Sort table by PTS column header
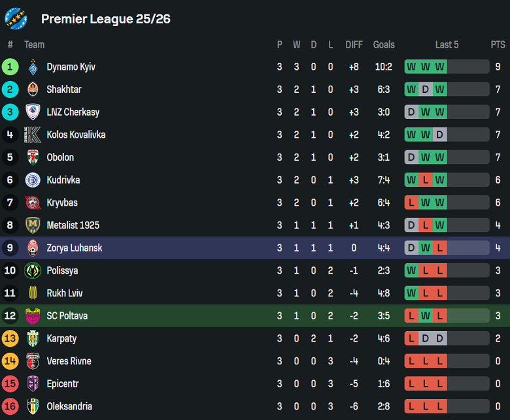Viewport: 510px width, 420px height. (x=498, y=44)
